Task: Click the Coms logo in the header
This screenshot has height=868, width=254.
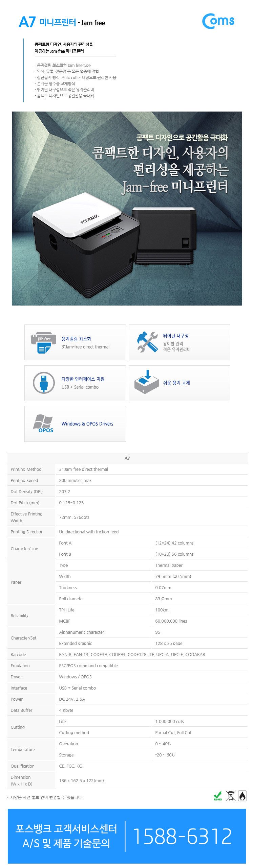Action: coord(218,21)
